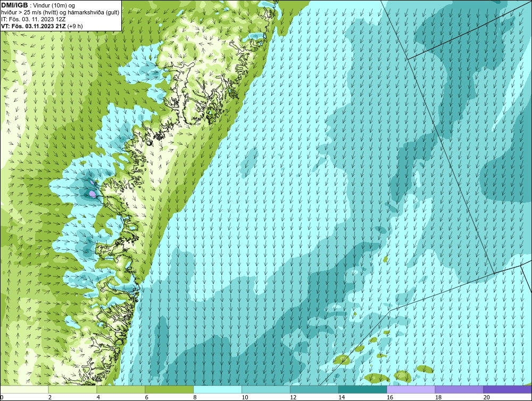
Task: Click the 8–10 m/s pale cyan legend swatch
Action: [218, 389]
